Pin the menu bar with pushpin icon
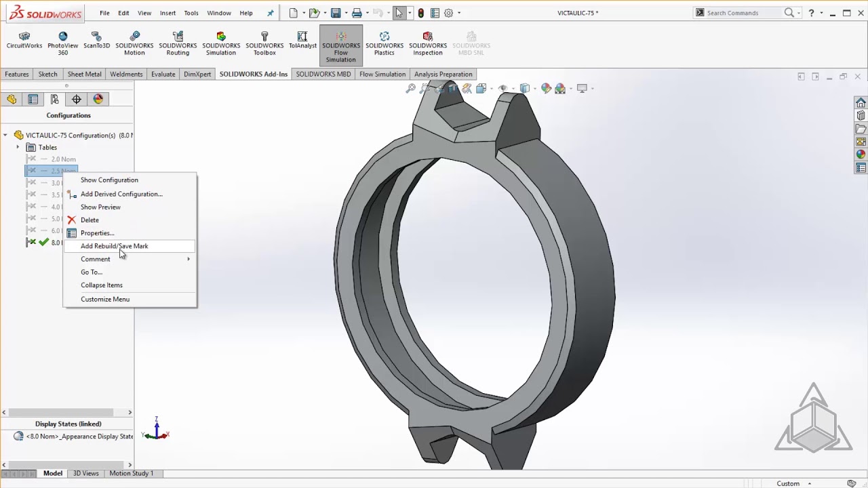This screenshot has height=488, width=868. (x=271, y=13)
